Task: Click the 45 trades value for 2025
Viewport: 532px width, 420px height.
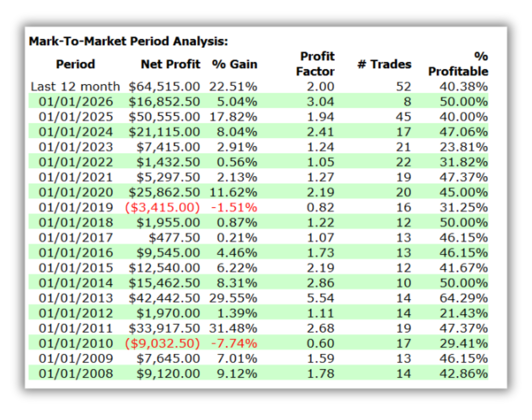Action: (x=403, y=117)
